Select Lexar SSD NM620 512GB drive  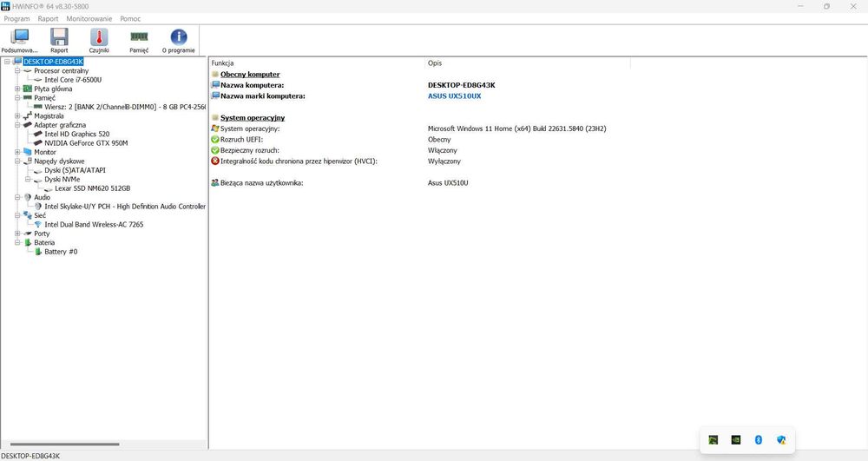pyautogui.click(x=93, y=188)
